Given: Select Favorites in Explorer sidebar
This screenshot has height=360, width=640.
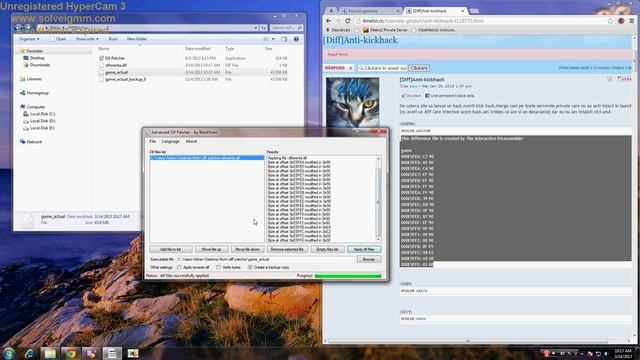Looking at the screenshot, I should [34, 51].
